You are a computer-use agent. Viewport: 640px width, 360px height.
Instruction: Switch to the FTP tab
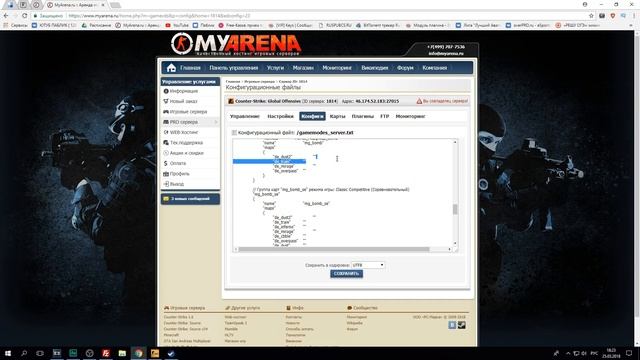point(384,116)
